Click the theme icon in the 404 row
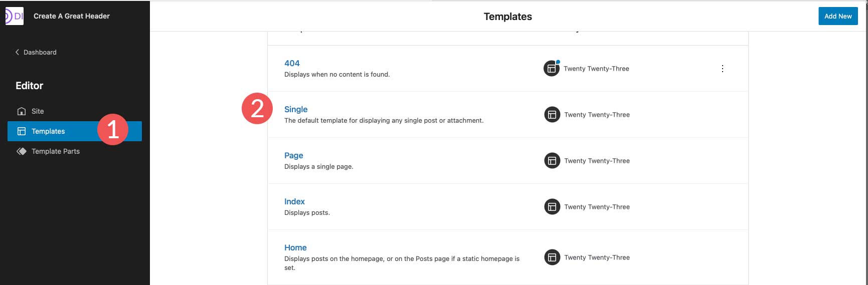The height and width of the screenshot is (285, 868). coord(552,69)
